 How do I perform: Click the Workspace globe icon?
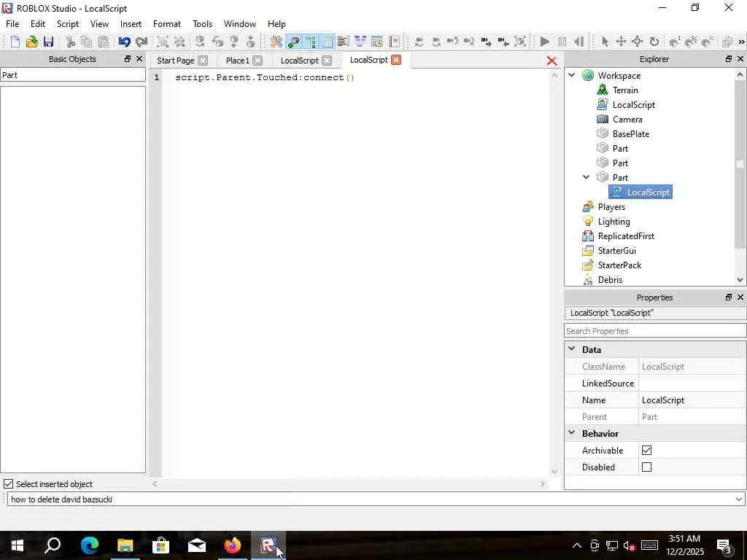pos(588,75)
